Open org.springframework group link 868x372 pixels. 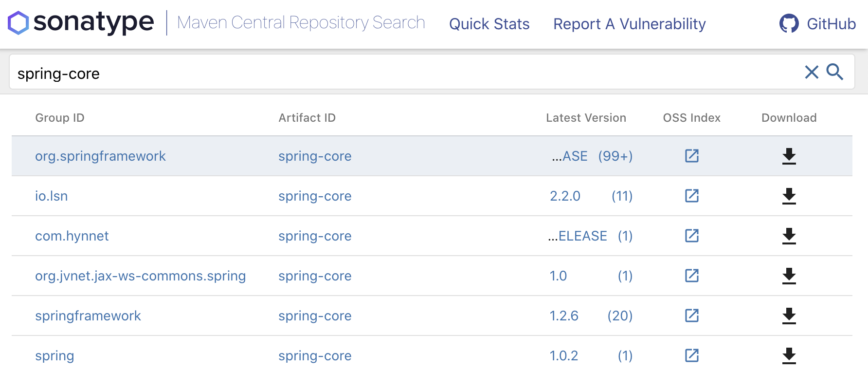pos(100,156)
